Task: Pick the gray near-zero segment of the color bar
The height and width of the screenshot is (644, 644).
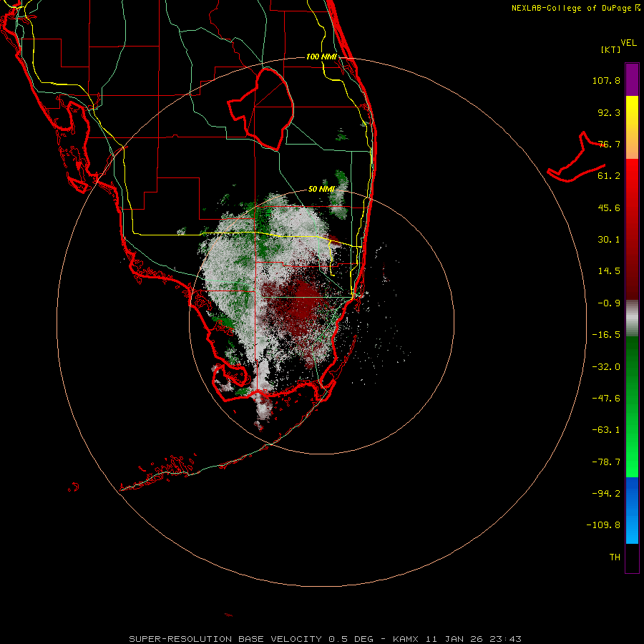Action: click(x=632, y=318)
